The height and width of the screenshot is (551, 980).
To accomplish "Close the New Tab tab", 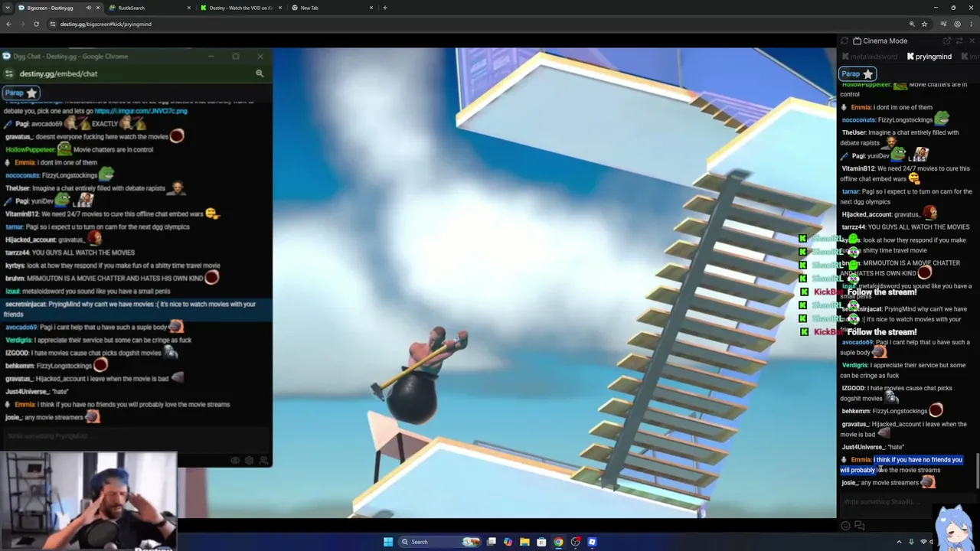I will coord(371,8).
